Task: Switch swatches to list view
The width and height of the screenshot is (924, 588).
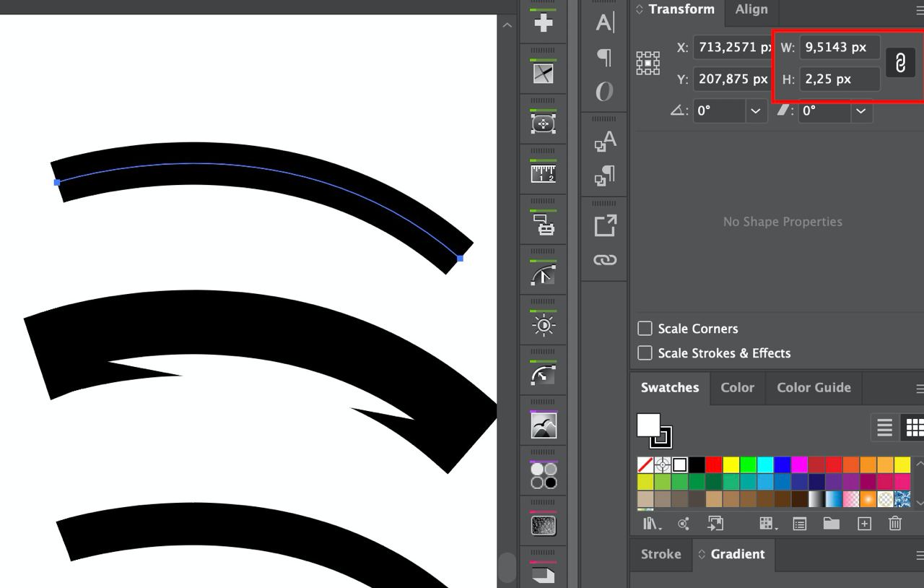Action: [885, 427]
